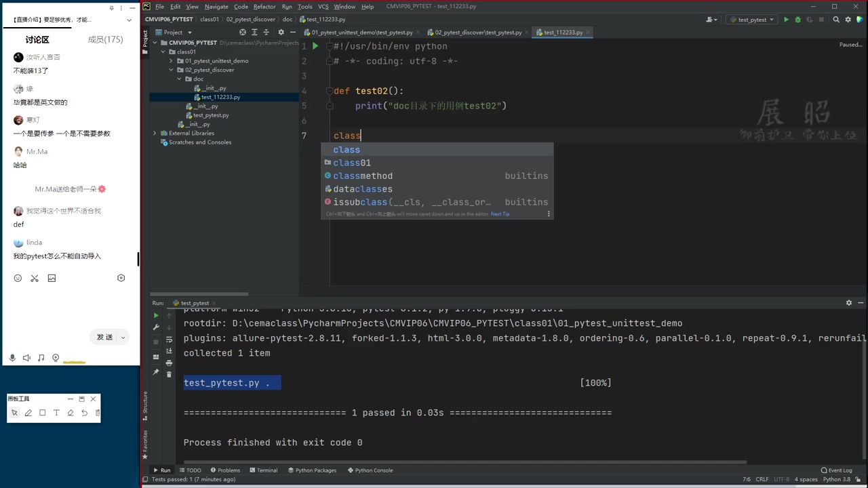Open test_pytest run configuration dropdown
The image size is (868, 488).
(x=753, y=20)
